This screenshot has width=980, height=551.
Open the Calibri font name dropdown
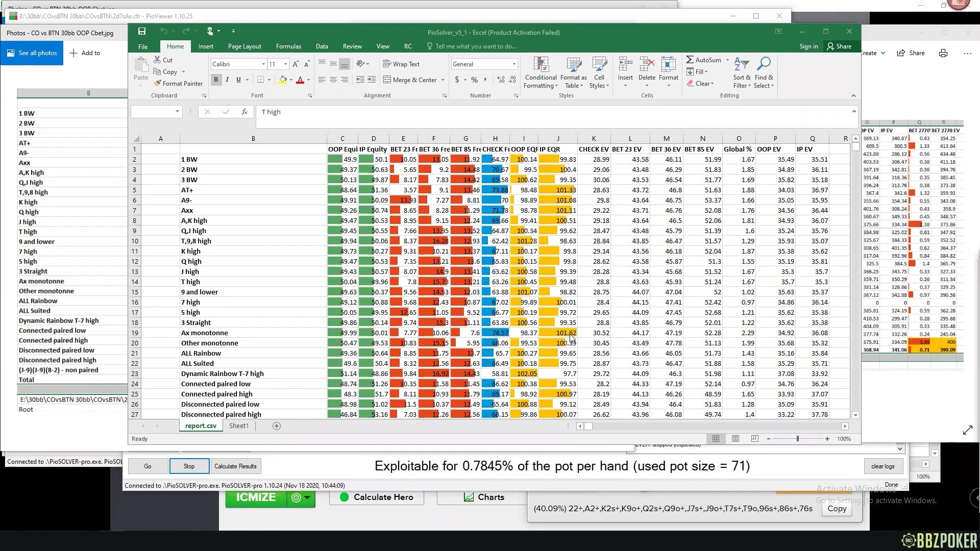click(263, 64)
